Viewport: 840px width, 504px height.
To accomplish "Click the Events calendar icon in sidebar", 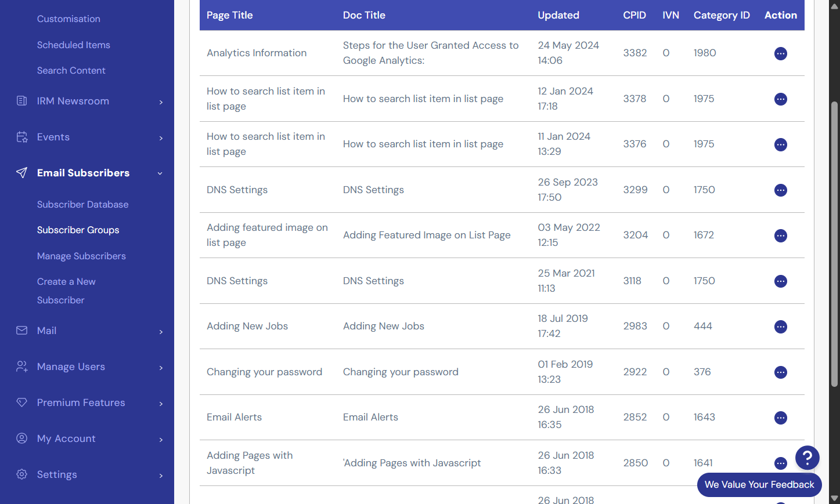I will [22, 137].
